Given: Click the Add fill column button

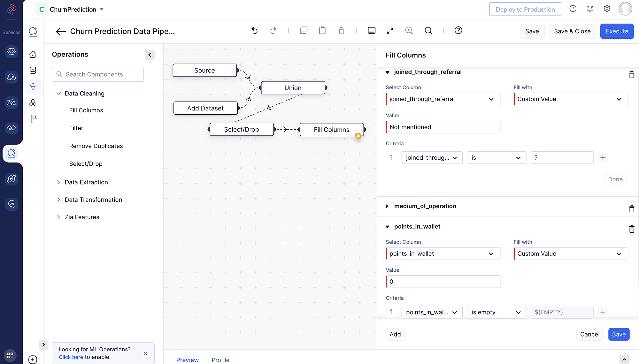Looking at the screenshot, I should pos(395,334).
